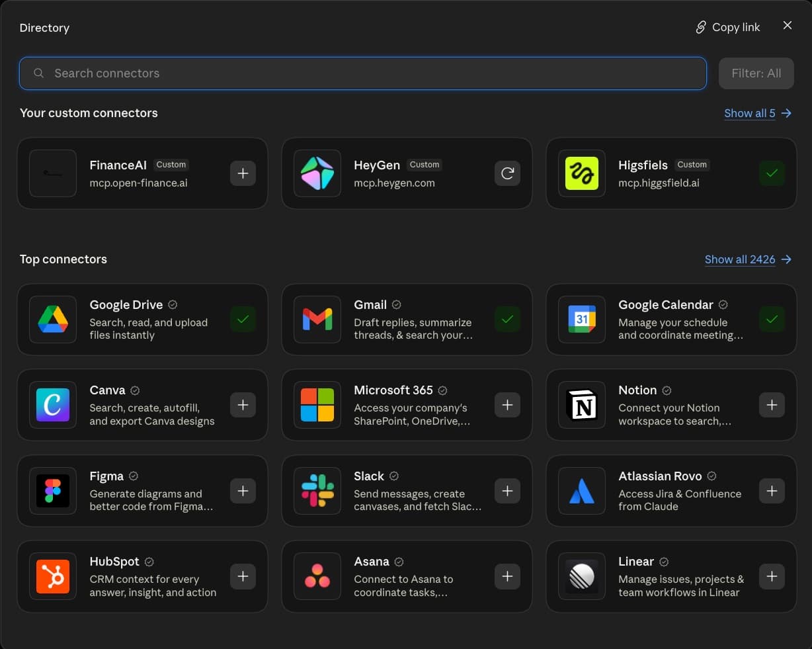
Task: Click the Custom tag beside HeyGen
Action: click(425, 165)
